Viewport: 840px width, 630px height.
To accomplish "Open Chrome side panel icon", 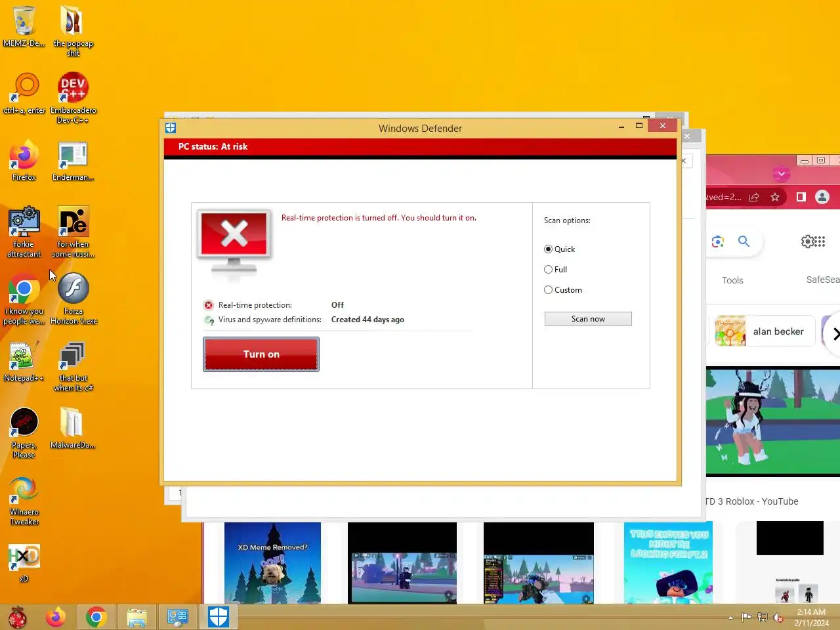I will [x=801, y=197].
